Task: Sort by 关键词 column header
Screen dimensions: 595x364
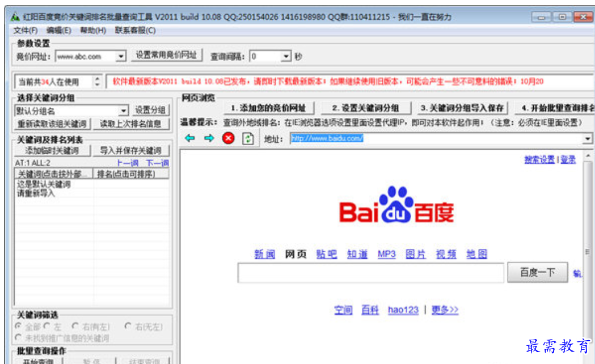Action: 54,173
